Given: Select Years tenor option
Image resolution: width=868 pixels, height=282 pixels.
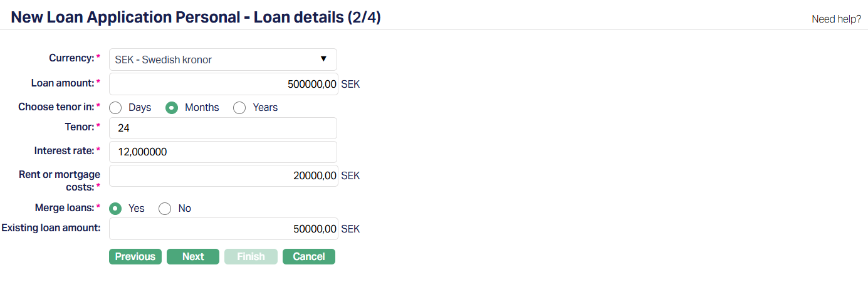Looking at the screenshot, I should [239, 108].
